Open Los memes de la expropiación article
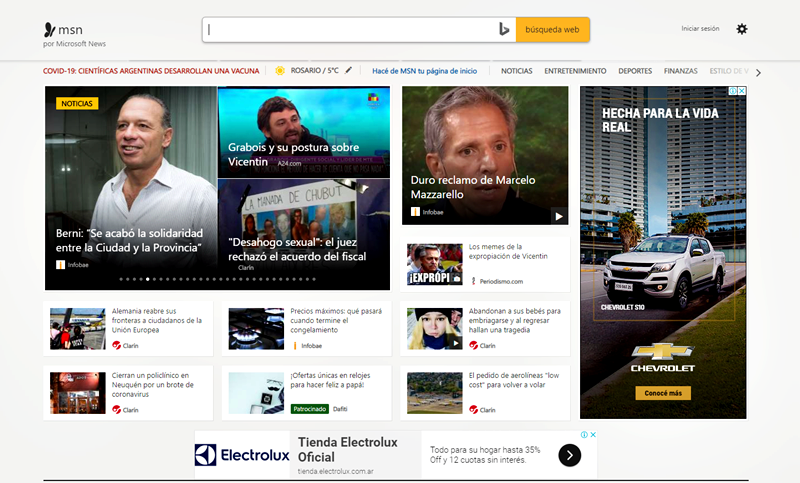This screenshot has width=800, height=483. 508,251
